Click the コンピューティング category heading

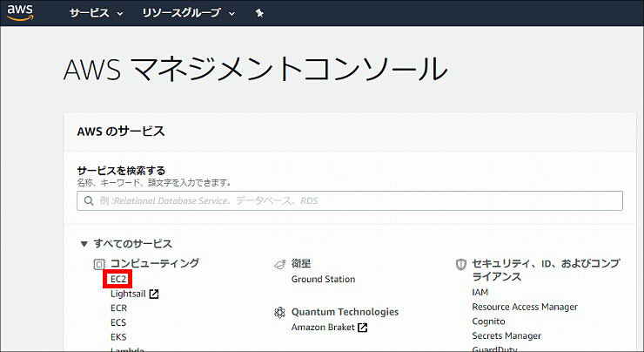[x=155, y=263]
